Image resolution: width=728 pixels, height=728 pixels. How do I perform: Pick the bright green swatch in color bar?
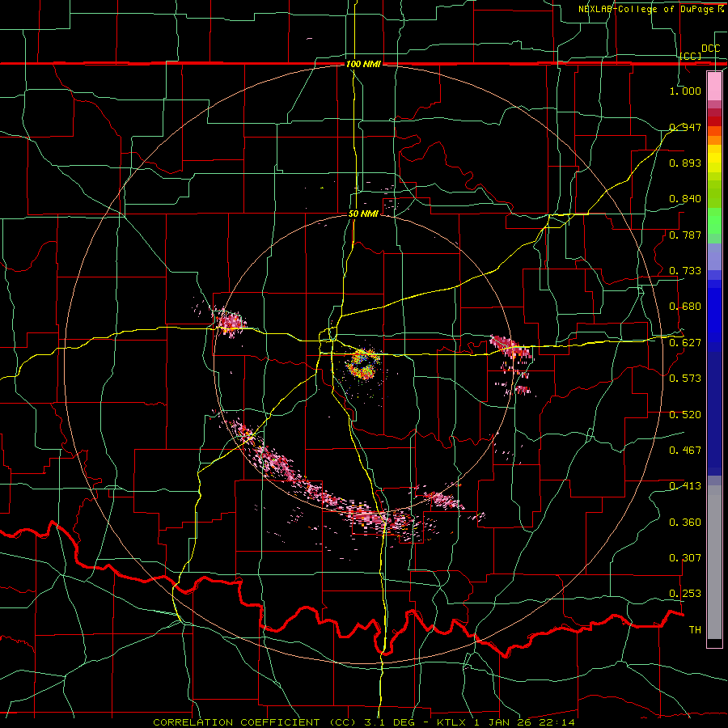714,221
